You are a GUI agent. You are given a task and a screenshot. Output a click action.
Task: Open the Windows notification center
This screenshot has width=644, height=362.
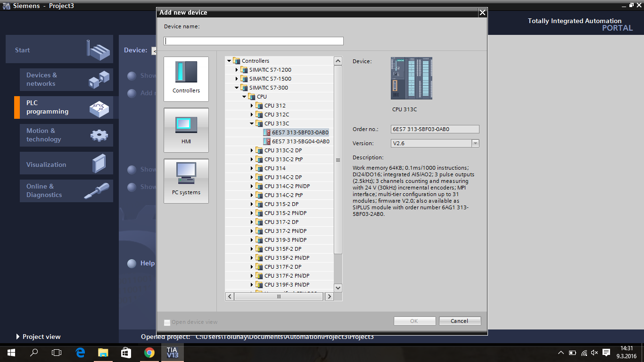point(606,353)
